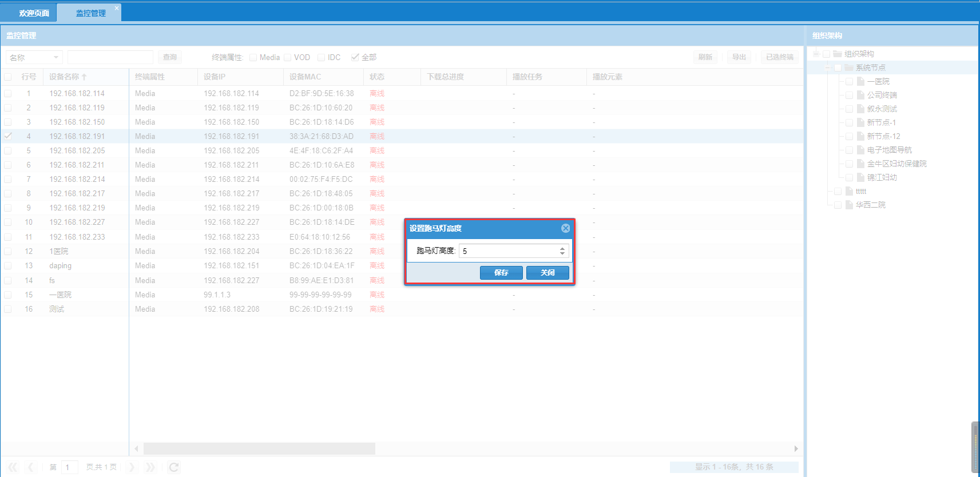Screen dimensions: 980x477
Task: Click the 保存 button in dialog
Action: tap(501, 273)
